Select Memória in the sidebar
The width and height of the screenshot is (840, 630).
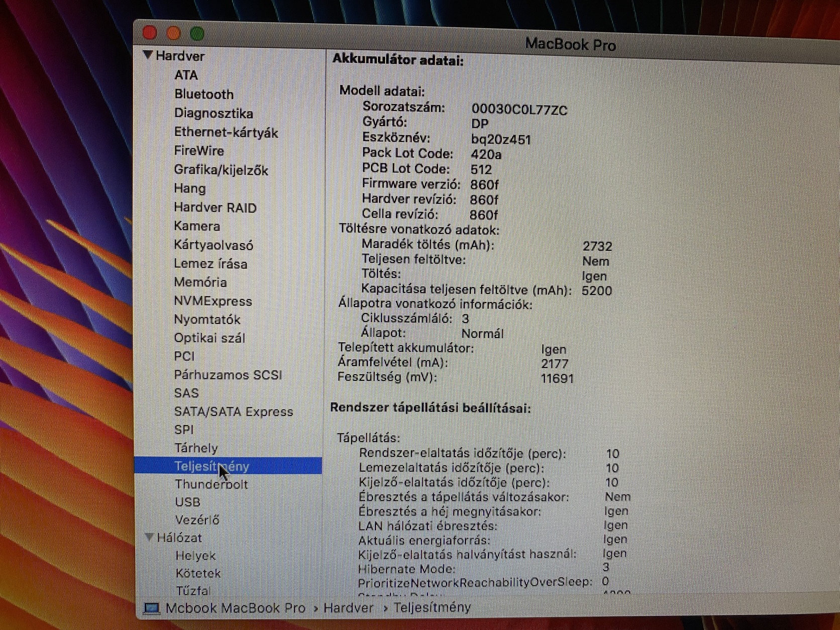[x=200, y=282]
